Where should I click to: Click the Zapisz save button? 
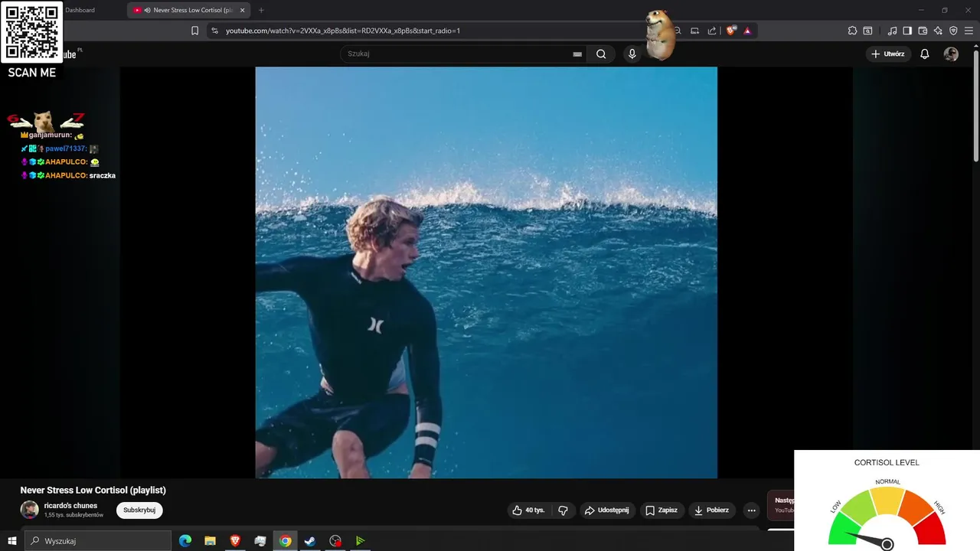coord(661,510)
